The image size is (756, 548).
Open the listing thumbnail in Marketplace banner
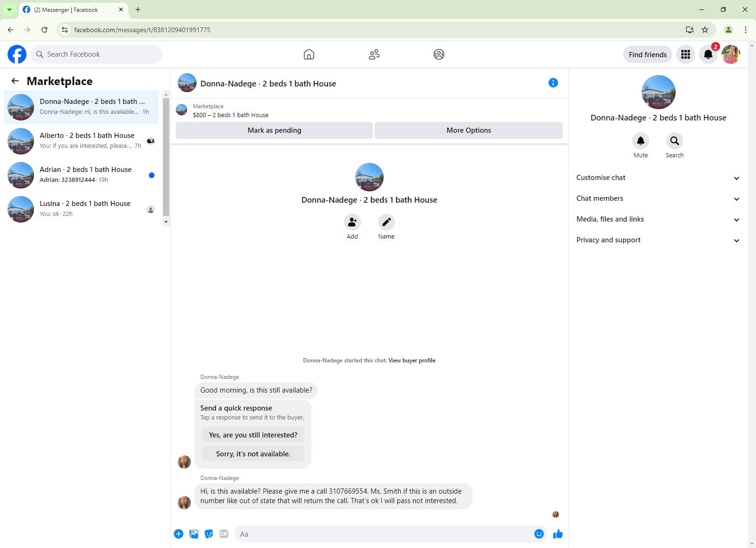pos(181,110)
